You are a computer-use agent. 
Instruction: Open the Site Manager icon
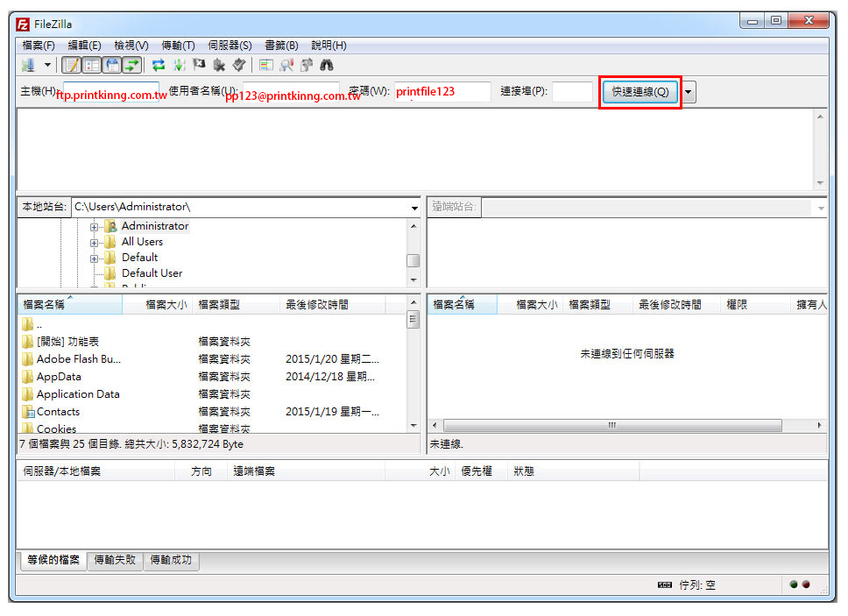(x=28, y=66)
